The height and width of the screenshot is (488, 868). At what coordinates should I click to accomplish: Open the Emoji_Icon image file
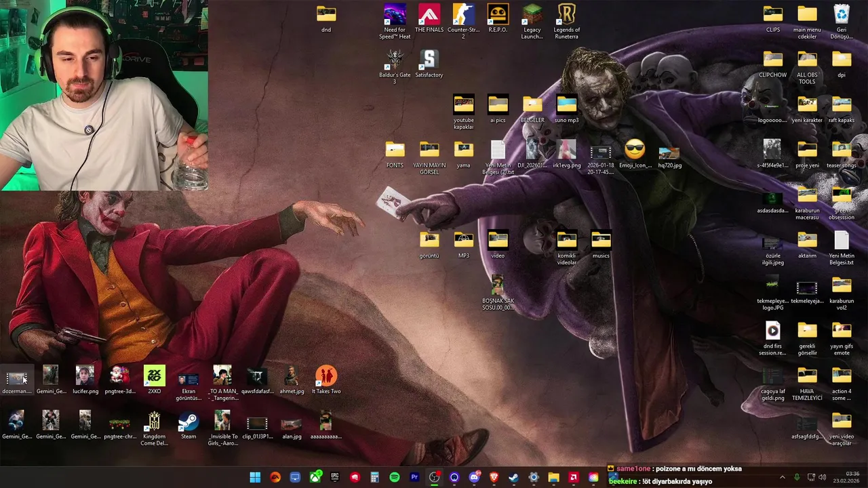[635, 154]
